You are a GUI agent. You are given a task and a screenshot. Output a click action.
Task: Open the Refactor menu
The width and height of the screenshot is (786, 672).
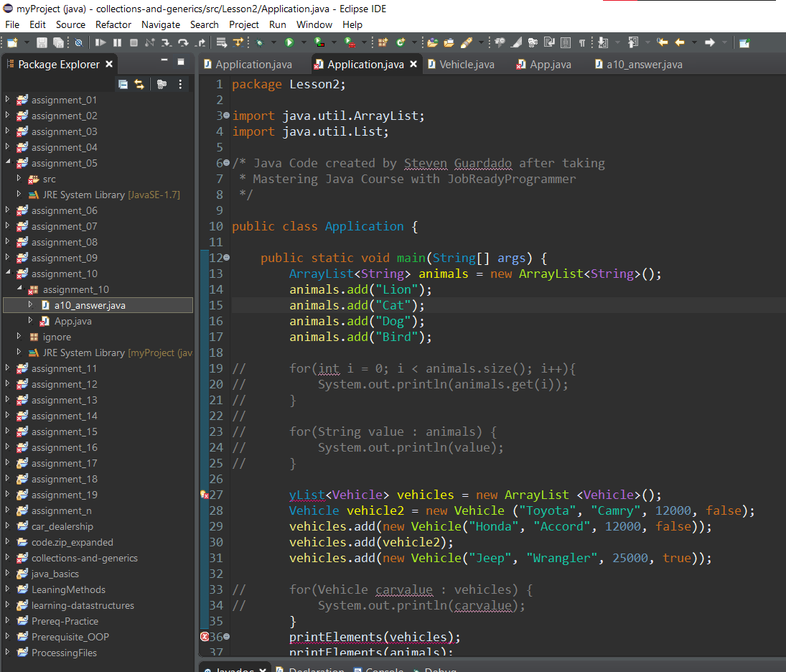(x=113, y=24)
